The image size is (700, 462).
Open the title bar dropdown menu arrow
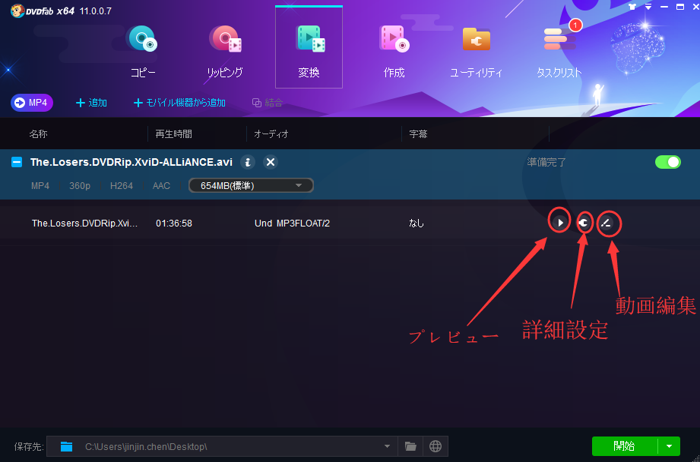pos(648,7)
